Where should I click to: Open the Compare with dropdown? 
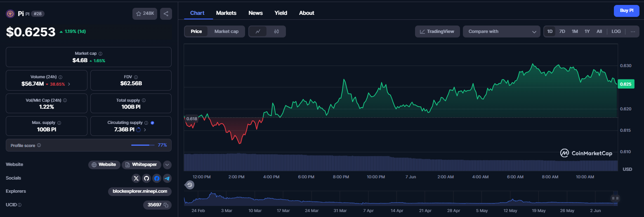(502, 31)
